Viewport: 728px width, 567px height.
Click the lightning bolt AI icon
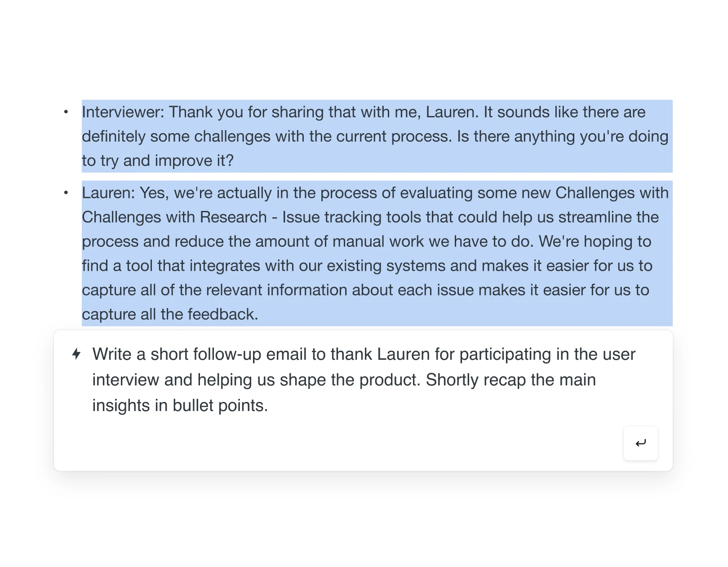tap(76, 354)
